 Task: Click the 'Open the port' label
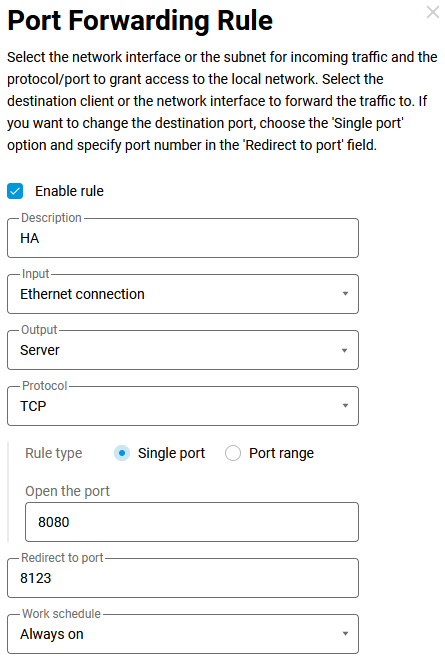tap(67, 491)
